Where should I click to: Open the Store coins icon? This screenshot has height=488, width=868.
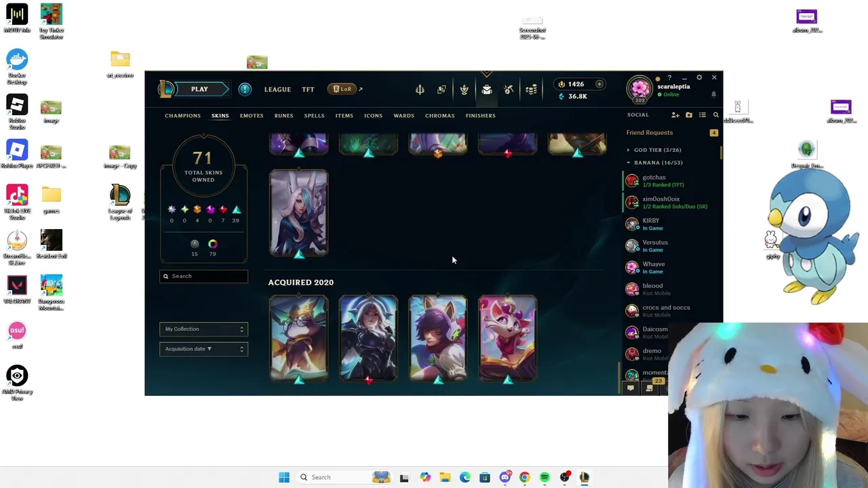click(x=531, y=89)
